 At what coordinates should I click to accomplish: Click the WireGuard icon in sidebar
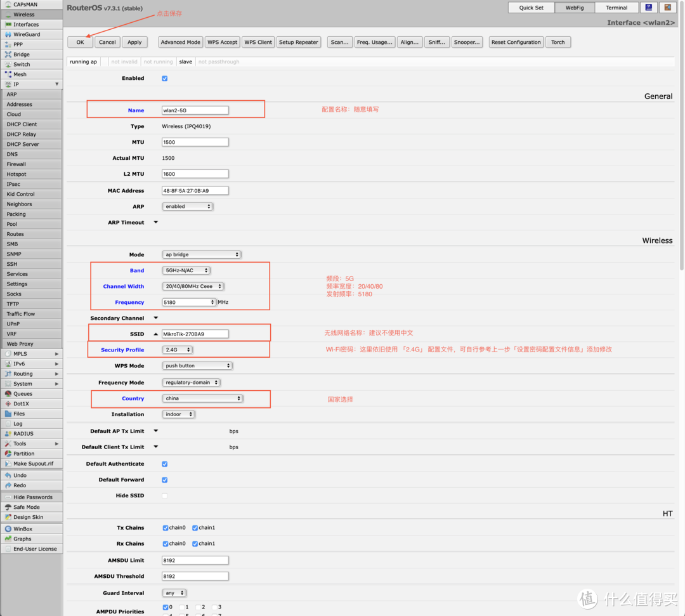point(8,34)
